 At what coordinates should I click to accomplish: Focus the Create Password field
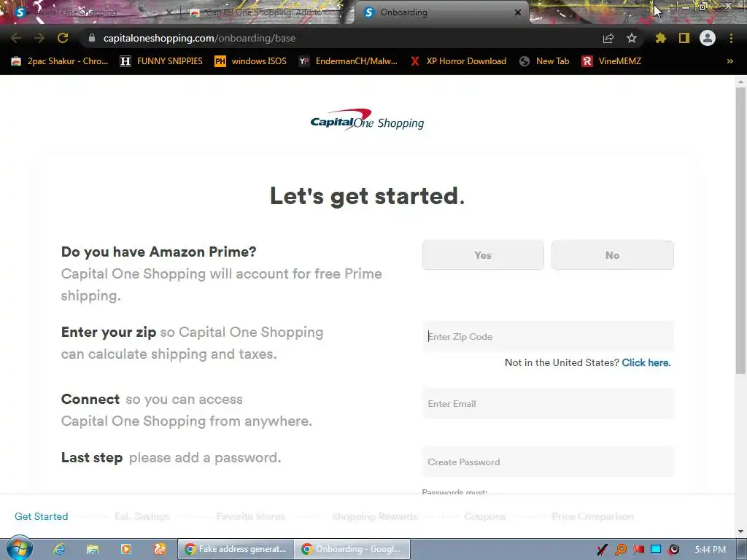click(548, 462)
